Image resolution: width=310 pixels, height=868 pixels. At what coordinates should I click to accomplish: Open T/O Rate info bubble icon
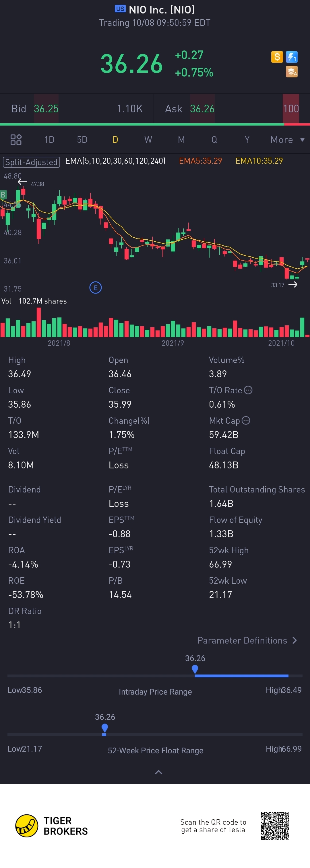[248, 390]
